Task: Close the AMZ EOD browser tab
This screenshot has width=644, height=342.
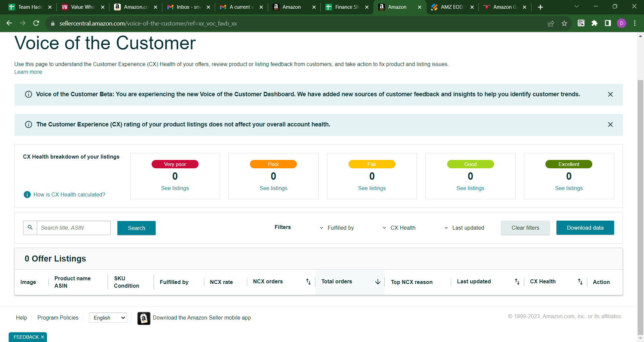Action: click(472, 7)
